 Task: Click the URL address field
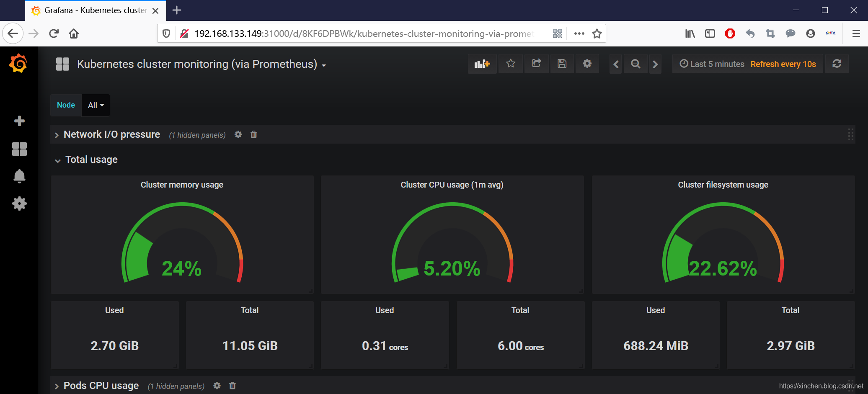point(364,33)
